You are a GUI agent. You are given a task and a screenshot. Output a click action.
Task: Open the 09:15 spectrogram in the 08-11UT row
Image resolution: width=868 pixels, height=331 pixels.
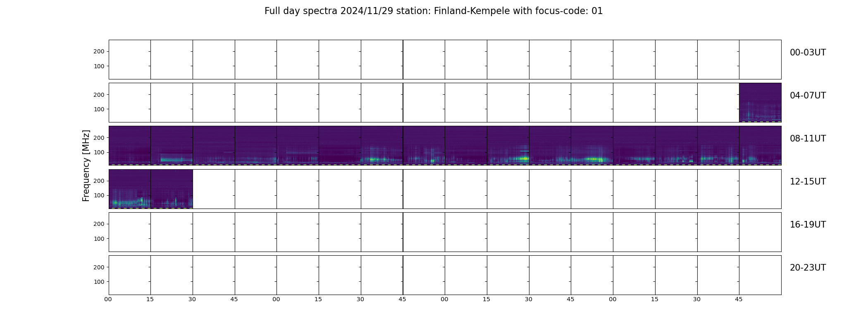point(340,146)
